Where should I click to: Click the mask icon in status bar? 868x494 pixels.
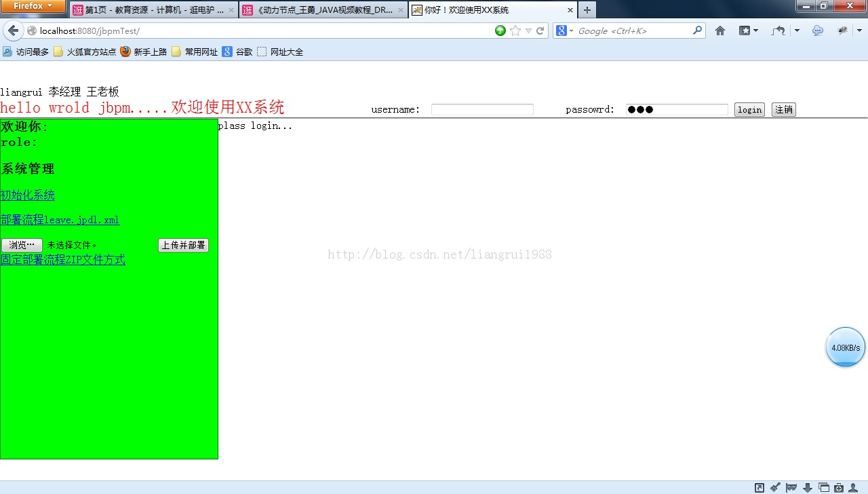791,487
